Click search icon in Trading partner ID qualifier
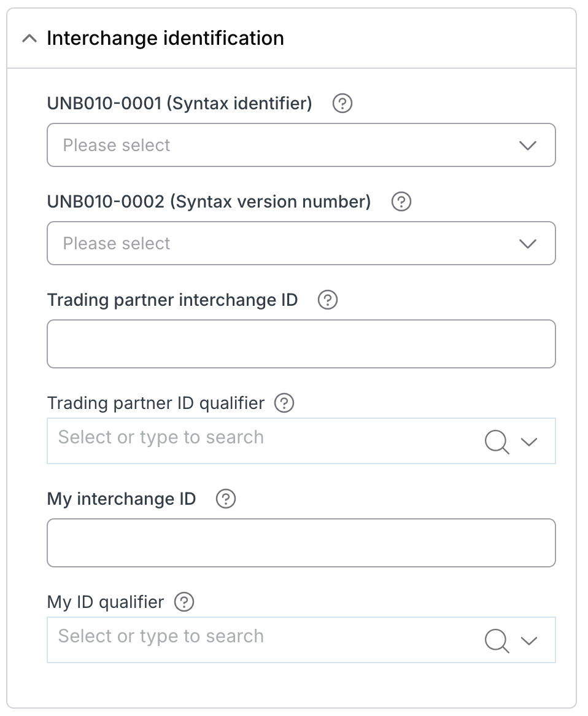The width and height of the screenshot is (588, 716). pos(497,442)
